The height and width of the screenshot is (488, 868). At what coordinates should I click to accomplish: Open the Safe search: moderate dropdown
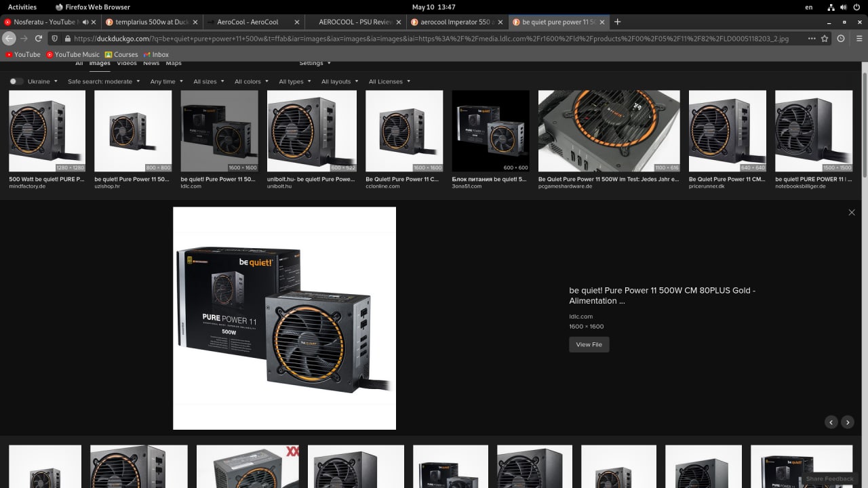click(x=104, y=81)
